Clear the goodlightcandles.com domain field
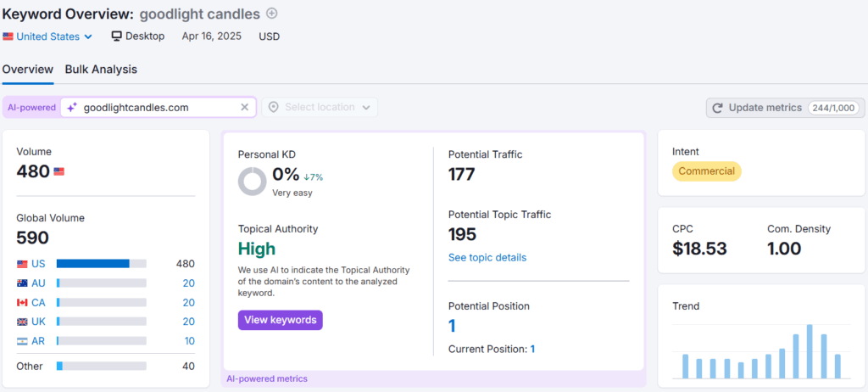Screen dimensions: 868x392 pos(245,108)
